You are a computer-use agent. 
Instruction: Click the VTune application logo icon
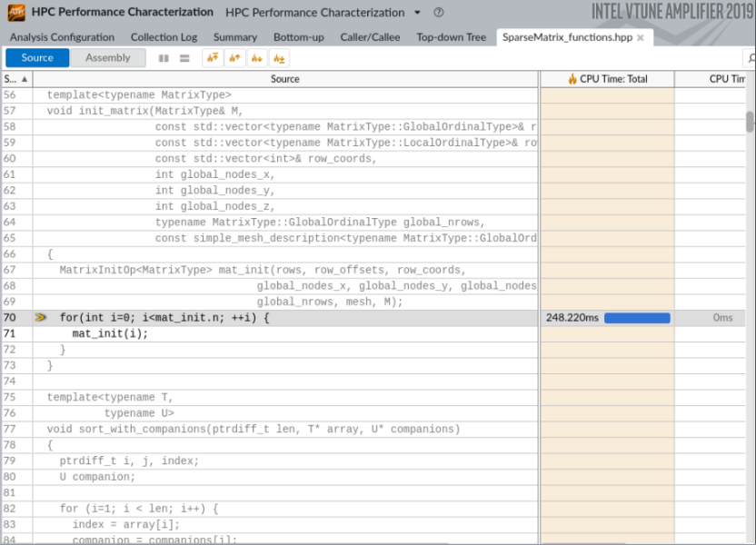pos(15,13)
